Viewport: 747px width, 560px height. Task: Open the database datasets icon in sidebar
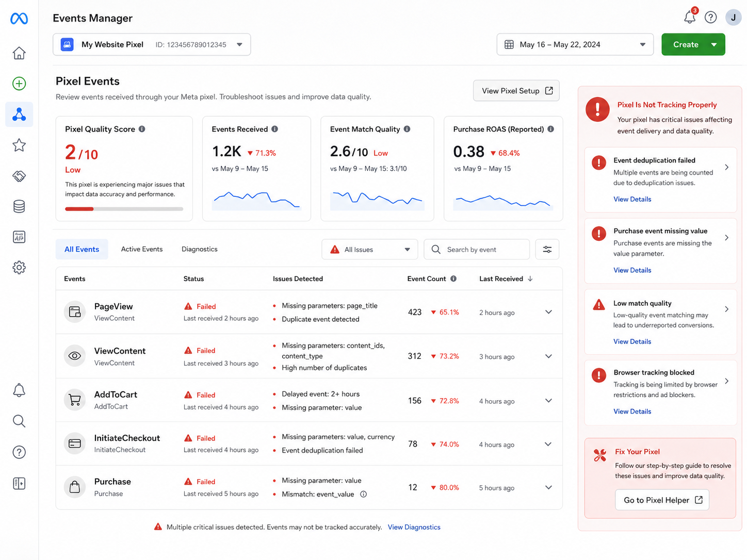(x=19, y=206)
